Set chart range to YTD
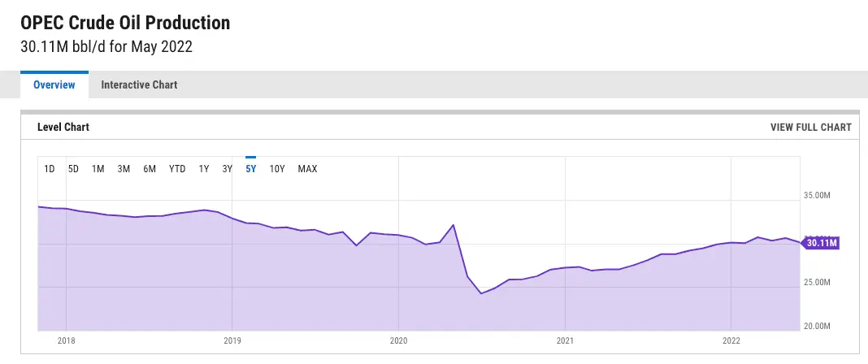The width and height of the screenshot is (868, 364). click(x=177, y=169)
